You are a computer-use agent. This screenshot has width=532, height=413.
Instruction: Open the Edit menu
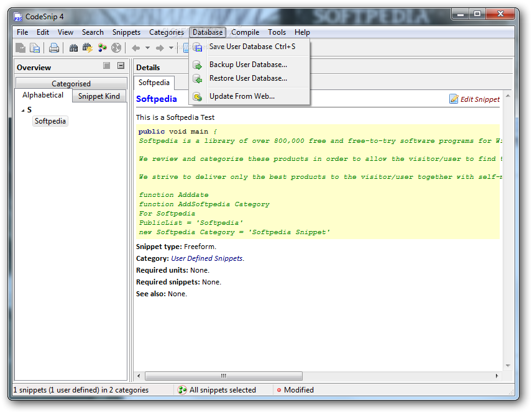tap(43, 32)
